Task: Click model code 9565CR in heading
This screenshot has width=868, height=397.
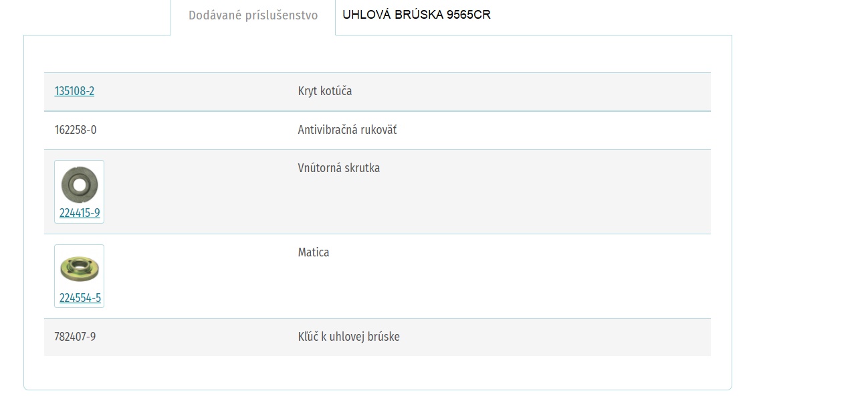Action: [x=469, y=15]
